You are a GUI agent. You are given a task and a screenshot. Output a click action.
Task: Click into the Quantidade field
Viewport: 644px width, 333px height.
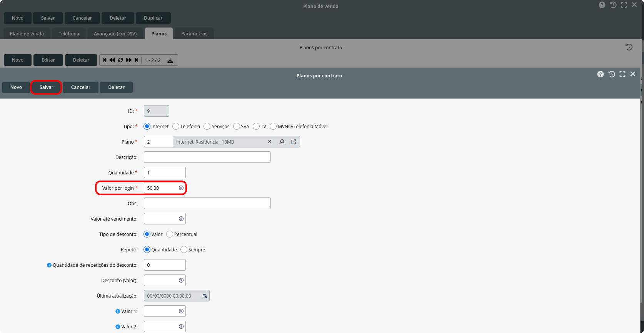pyautogui.click(x=165, y=172)
